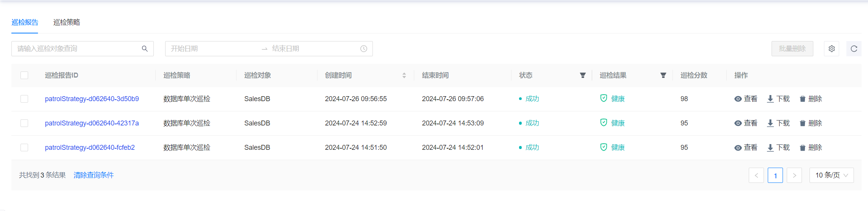Open the 巡检结果 column filter

(663, 75)
